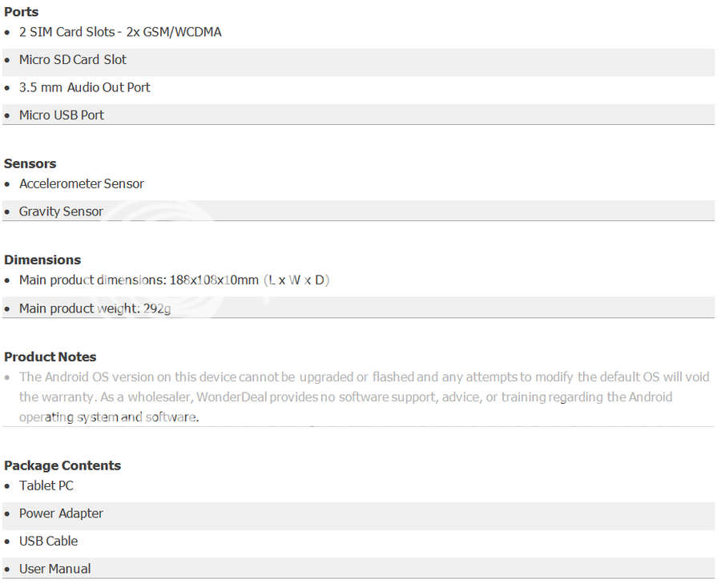Click the Main product weight 292g row
Image resolution: width=721 pixels, height=588 pixels.
(358, 308)
